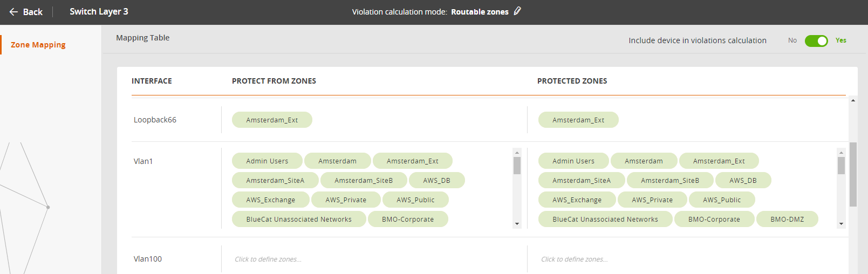Screen dimensions: 868x274
Task: Click BMO-DMZ tag in Vlan1 protected zones
Action: 787,219
